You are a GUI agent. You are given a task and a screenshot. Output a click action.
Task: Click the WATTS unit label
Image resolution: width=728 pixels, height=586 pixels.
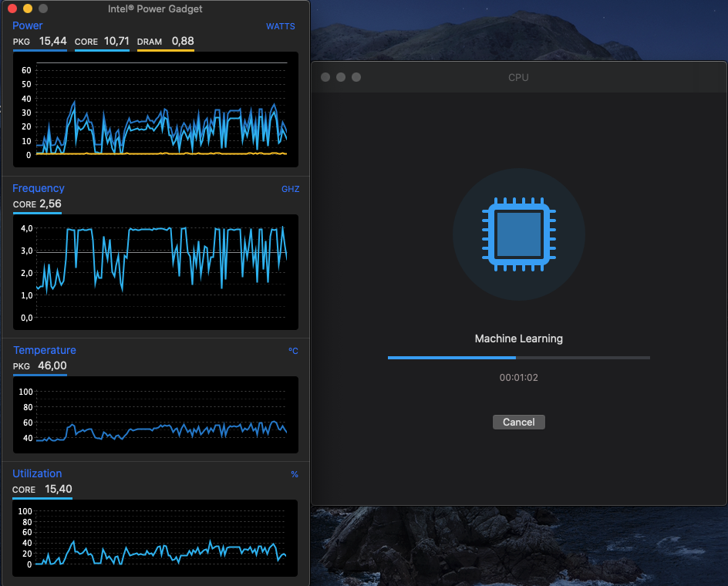pos(281,26)
